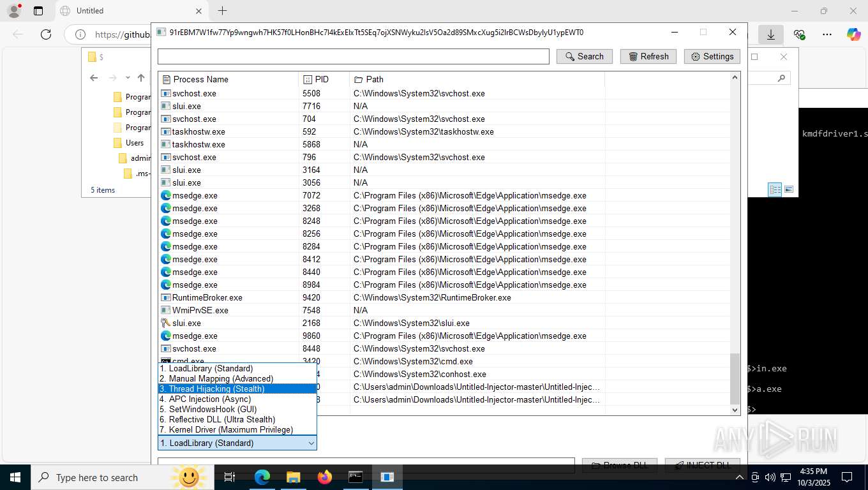Sort by Process Name column header
This screenshot has height=490, width=868.
[228, 79]
